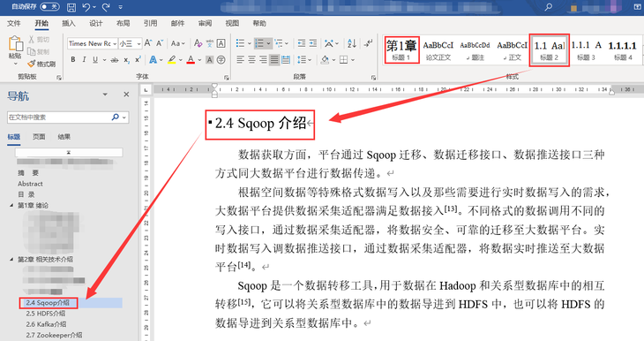Increase font size with the grow font icon
The width and height of the screenshot is (644, 341).
pos(148,43)
